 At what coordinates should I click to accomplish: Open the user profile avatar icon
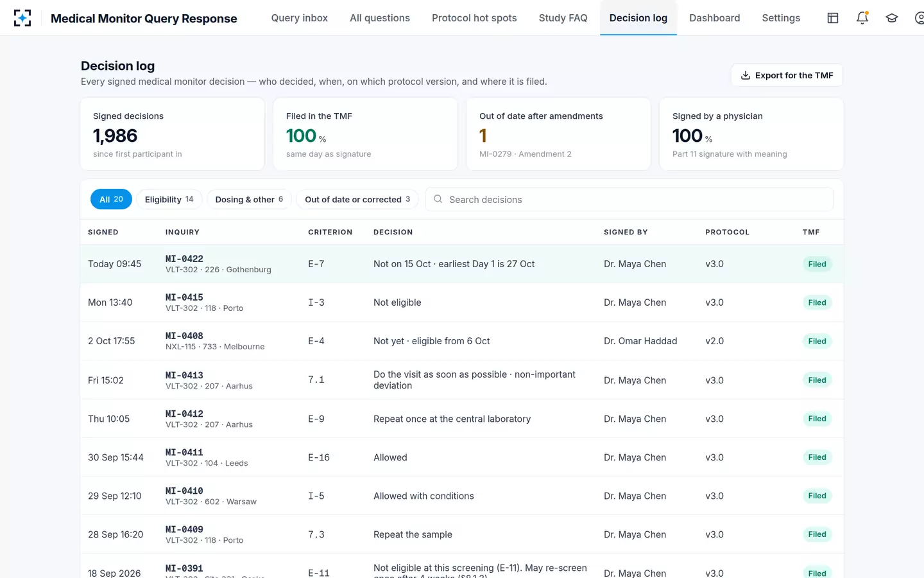(920, 18)
